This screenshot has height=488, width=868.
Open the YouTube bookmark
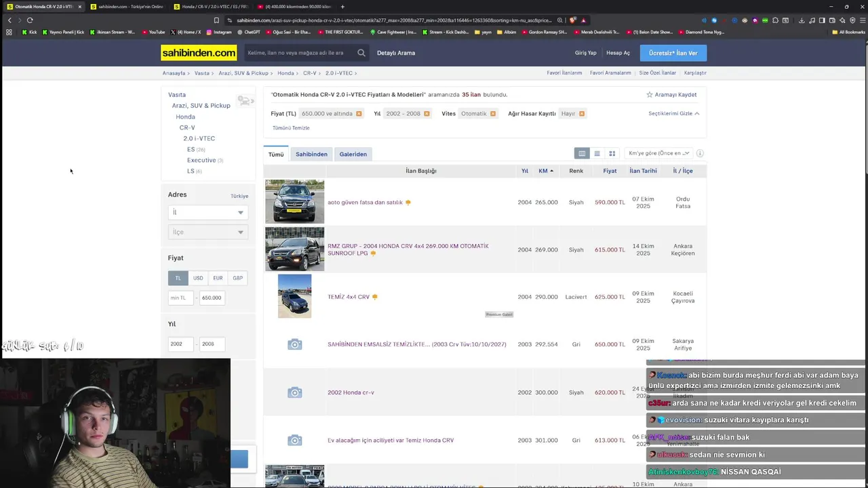tap(153, 32)
